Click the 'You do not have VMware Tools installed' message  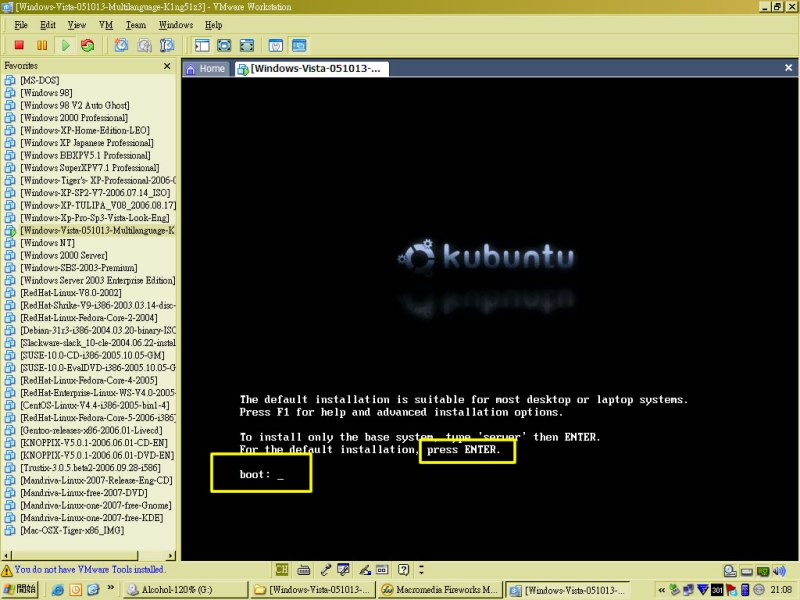click(90, 569)
